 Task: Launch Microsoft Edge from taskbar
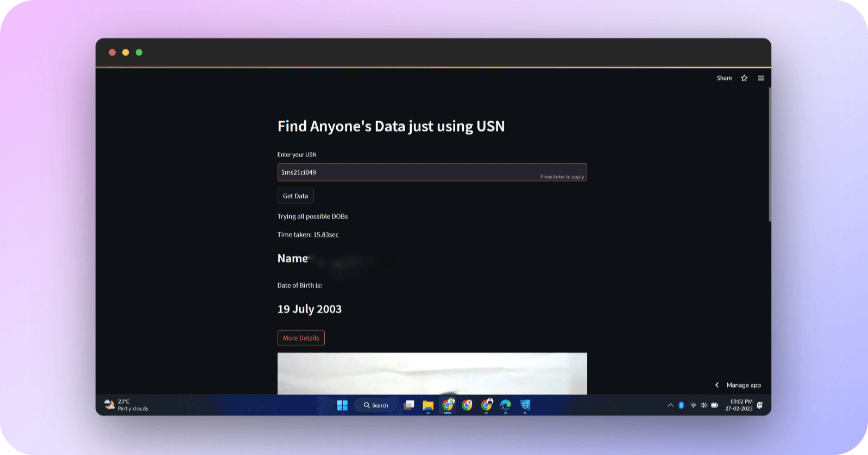coord(506,405)
